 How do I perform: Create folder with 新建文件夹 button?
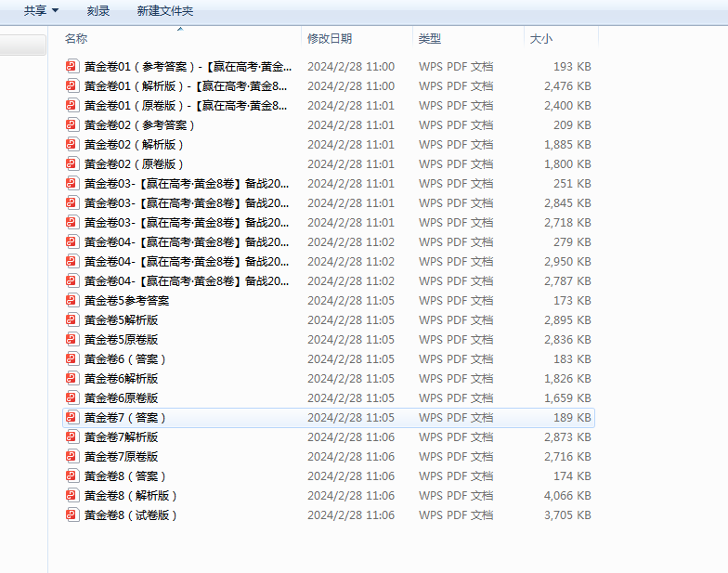[165, 11]
